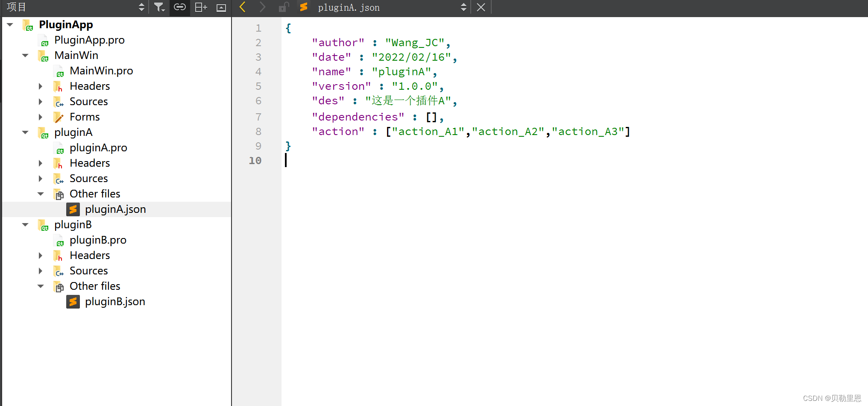Click the MainWin.pro Qt file icon

[59, 71]
